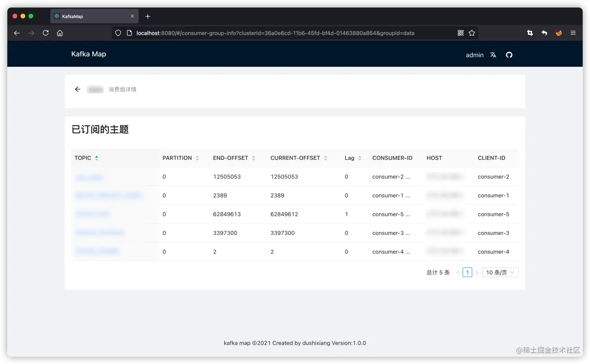Click the footer version text
590x364 pixels.
coord(295,343)
